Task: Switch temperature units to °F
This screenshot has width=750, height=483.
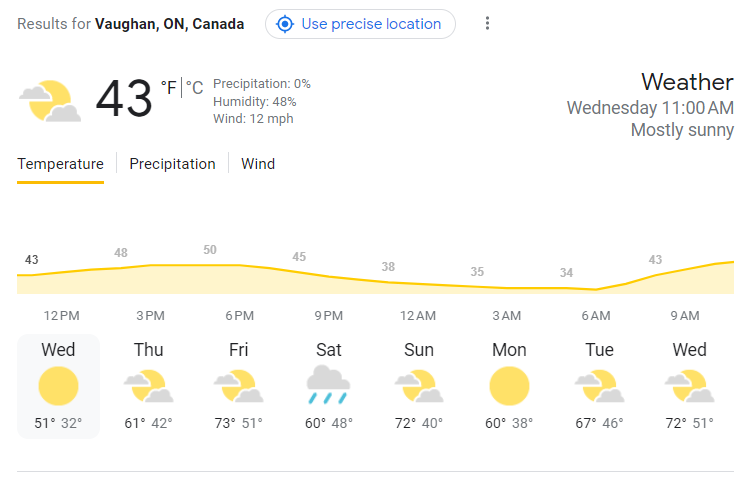Action: (168, 88)
